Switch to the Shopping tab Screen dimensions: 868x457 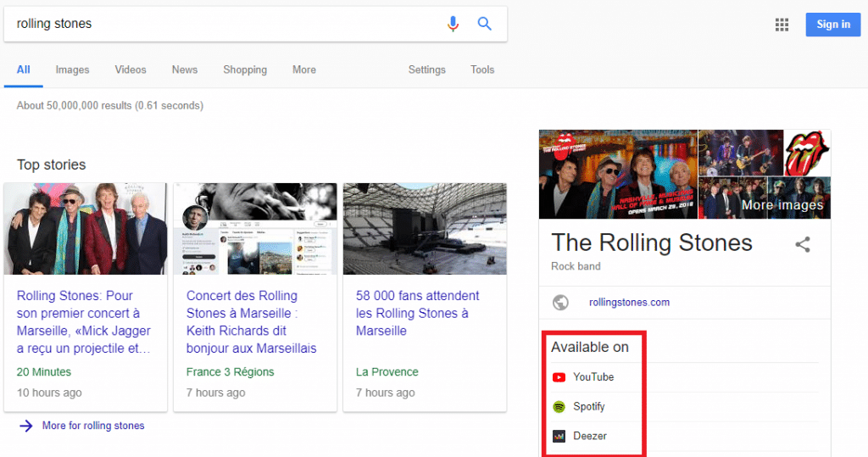(245, 70)
